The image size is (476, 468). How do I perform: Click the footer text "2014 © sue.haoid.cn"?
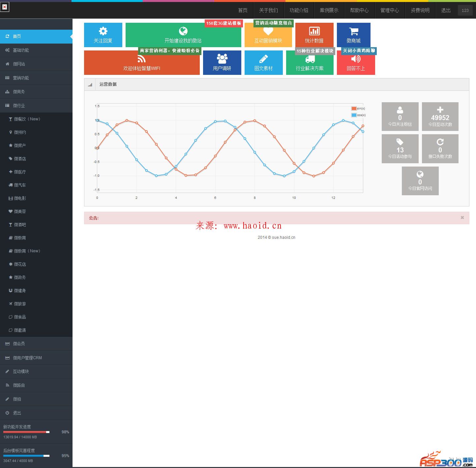click(x=277, y=237)
